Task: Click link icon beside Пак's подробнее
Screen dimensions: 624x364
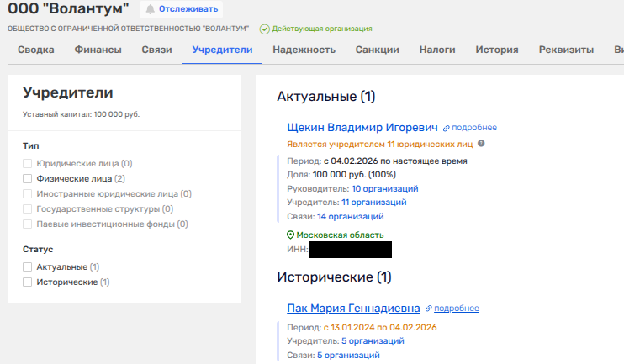Action: pyautogui.click(x=428, y=309)
